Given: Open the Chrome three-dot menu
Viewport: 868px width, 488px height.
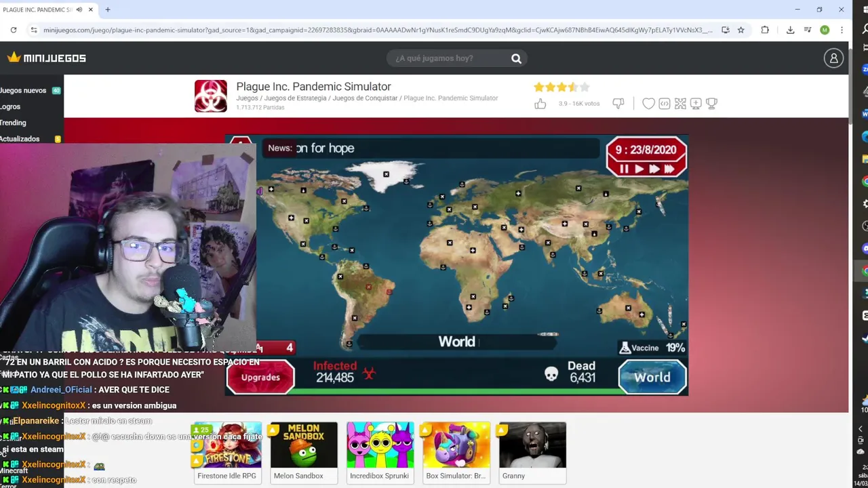Looking at the screenshot, I should pyautogui.click(x=842, y=30).
